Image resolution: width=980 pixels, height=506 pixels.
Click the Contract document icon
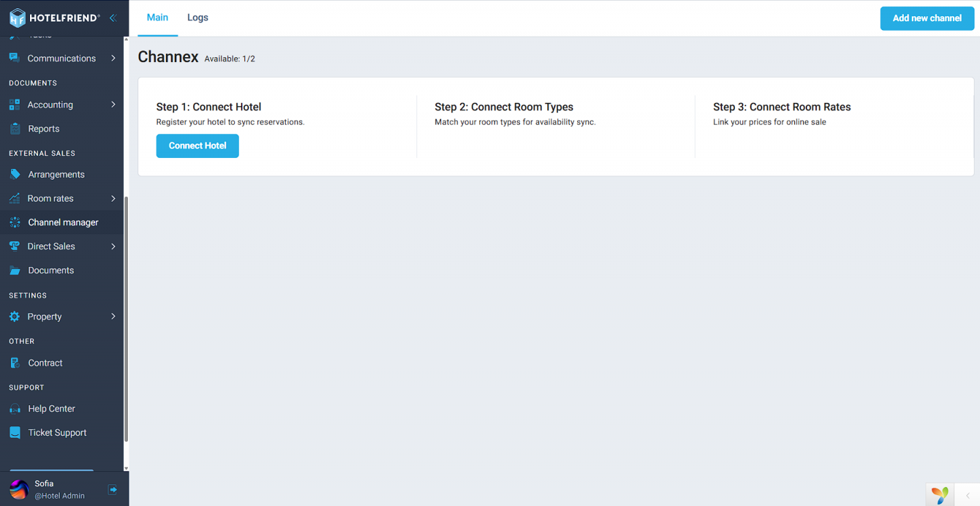pos(14,363)
